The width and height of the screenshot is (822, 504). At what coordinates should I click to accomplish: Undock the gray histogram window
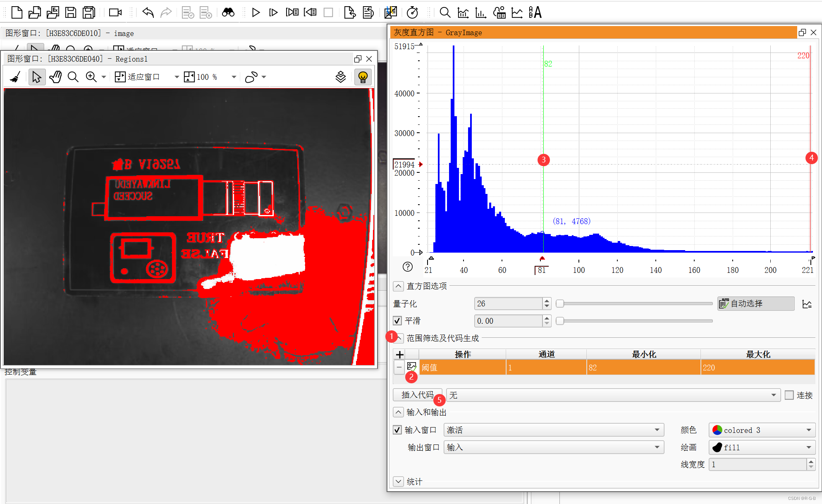pos(802,32)
